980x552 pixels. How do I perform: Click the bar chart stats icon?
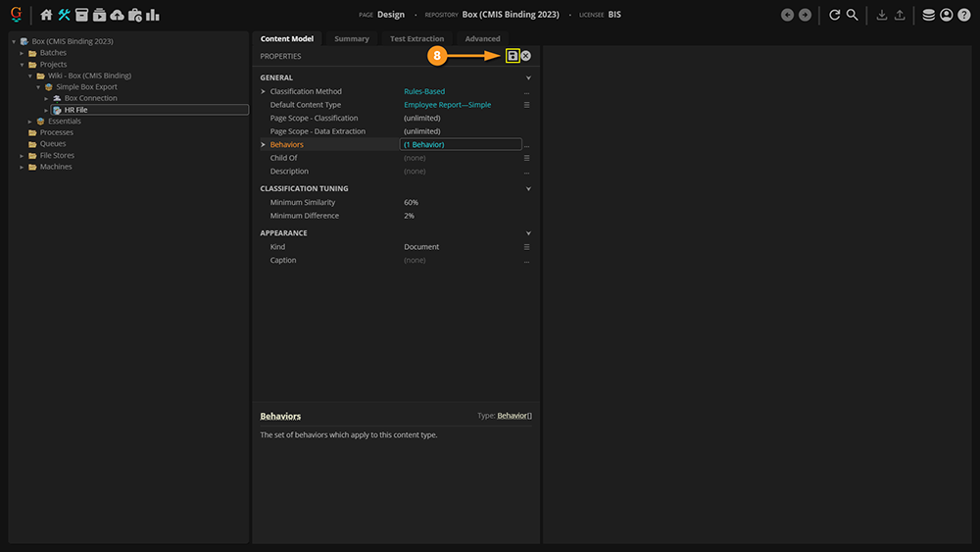click(153, 15)
